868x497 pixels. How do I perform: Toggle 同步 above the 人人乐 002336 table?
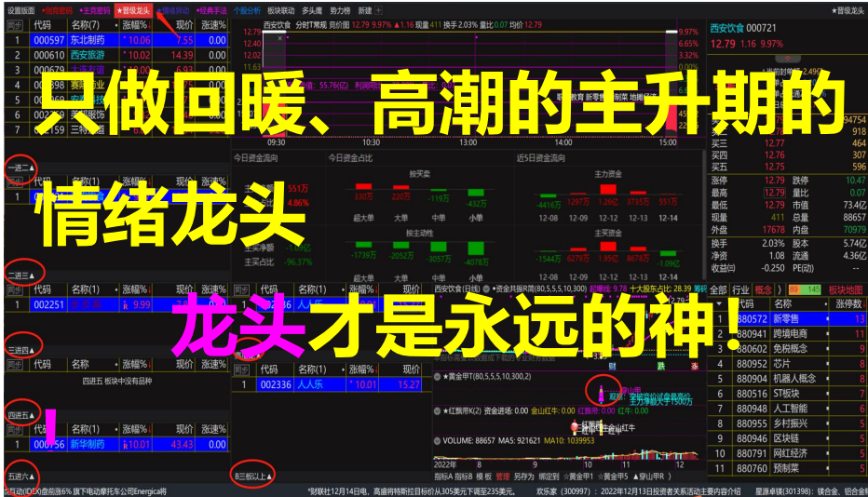[x=241, y=368]
